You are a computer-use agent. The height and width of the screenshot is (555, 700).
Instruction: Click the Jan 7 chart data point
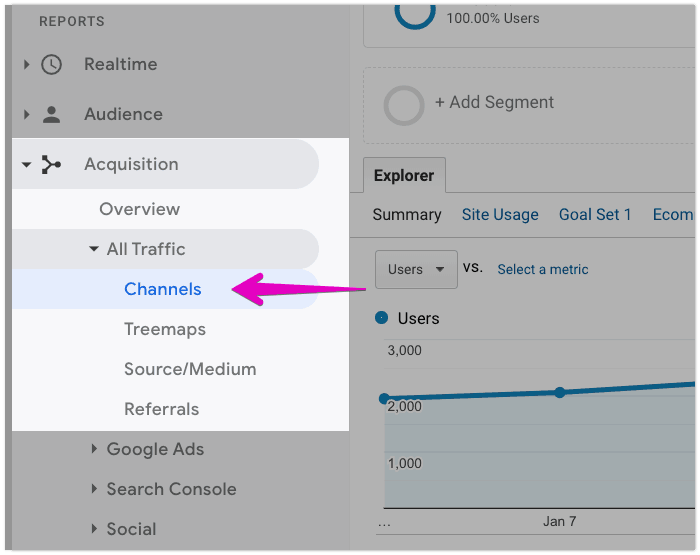tap(560, 392)
